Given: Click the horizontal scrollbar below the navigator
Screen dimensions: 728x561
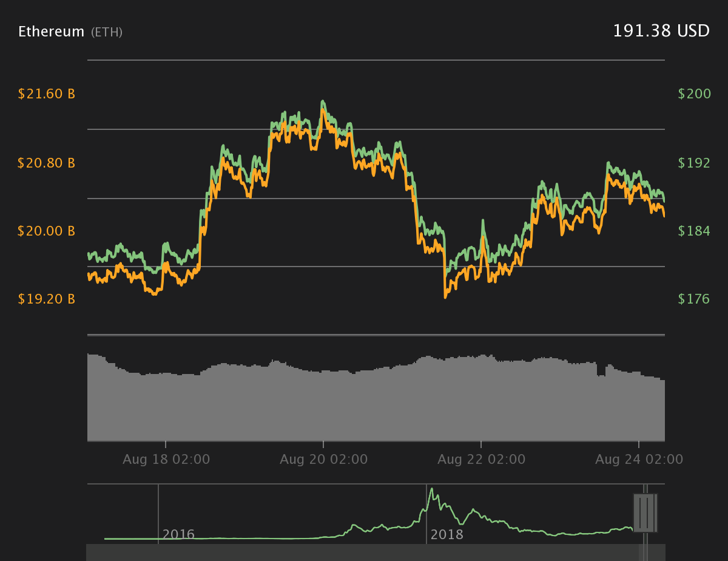Looking at the screenshot, I should (x=376, y=552).
